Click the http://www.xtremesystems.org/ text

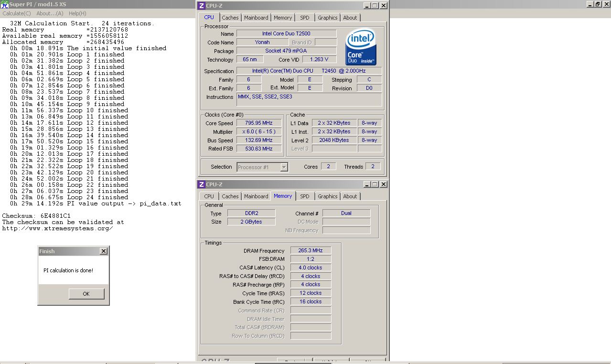[x=57, y=228]
